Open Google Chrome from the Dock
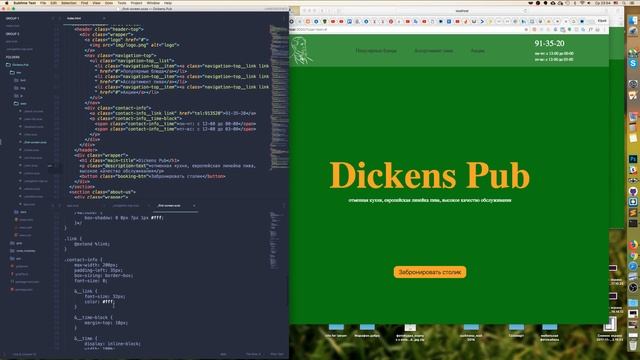 [x=633, y=256]
